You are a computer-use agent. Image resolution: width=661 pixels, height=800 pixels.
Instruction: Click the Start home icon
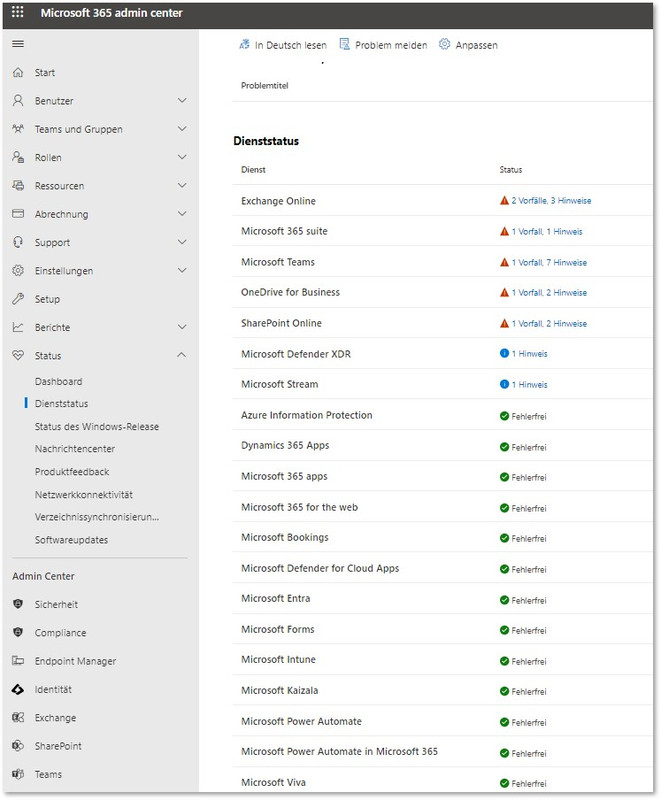click(x=18, y=72)
